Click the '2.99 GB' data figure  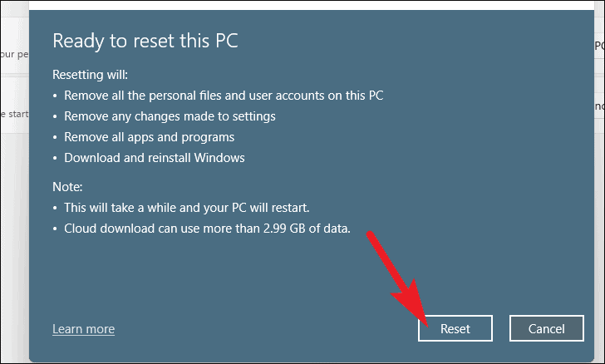click(x=284, y=229)
